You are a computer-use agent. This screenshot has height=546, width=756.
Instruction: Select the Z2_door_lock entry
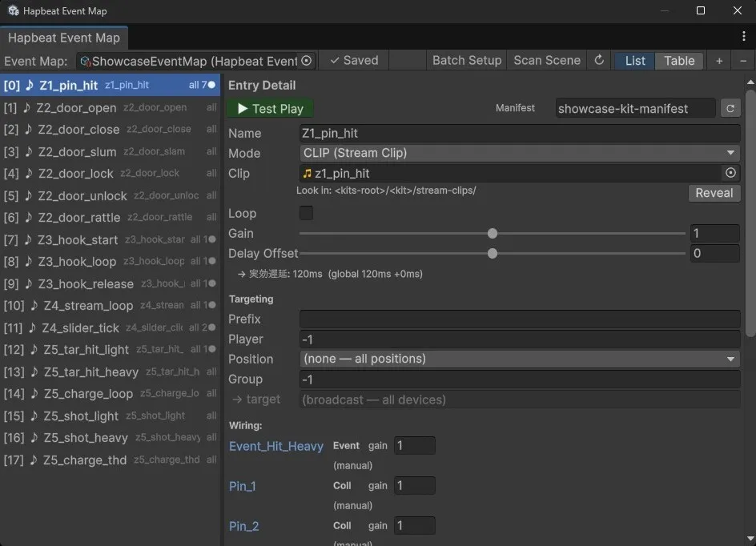pyautogui.click(x=110, y=174)
